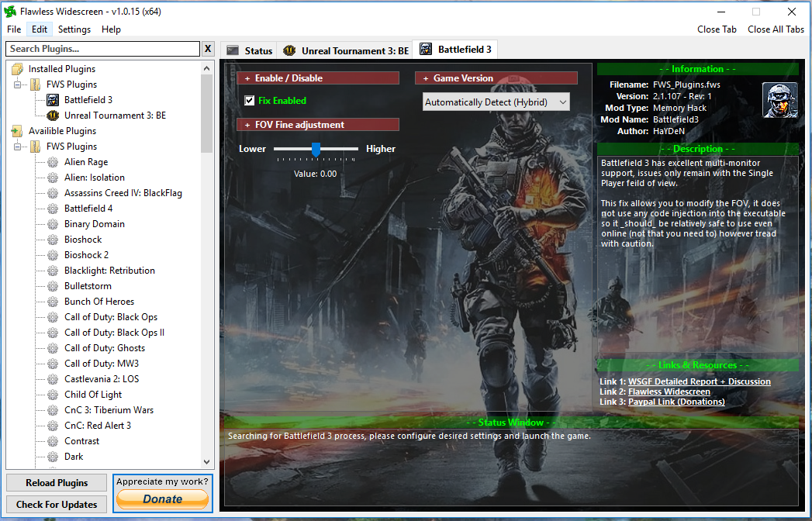Screen dimensions: 812x521
Task: Click the gear icon beside Bioshock 2
Action: point(53,255)
